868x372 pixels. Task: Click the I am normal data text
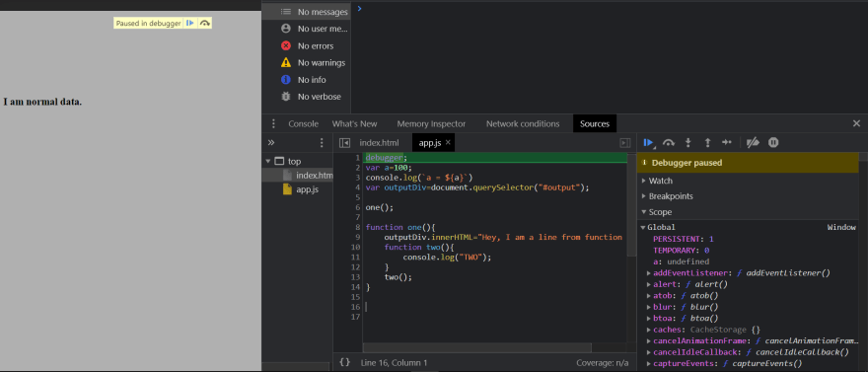click(x=42, y=102)
